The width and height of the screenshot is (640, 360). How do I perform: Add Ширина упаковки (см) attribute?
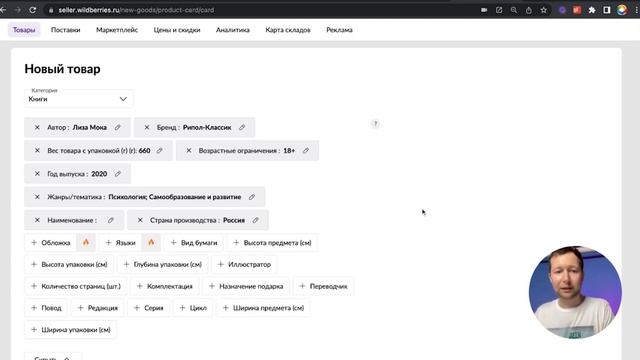click(x=71, y=330)
